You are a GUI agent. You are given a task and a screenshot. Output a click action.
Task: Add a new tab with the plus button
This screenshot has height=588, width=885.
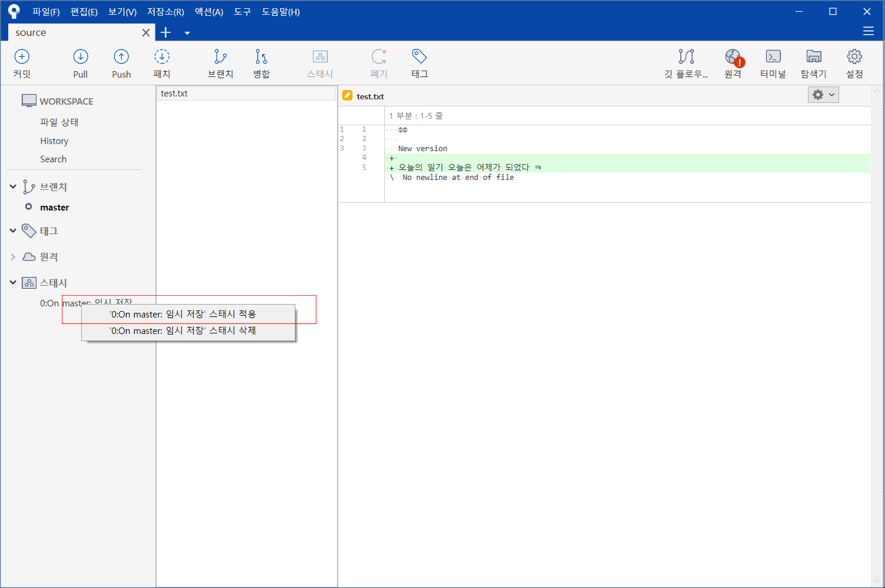[x=166, y=32]
